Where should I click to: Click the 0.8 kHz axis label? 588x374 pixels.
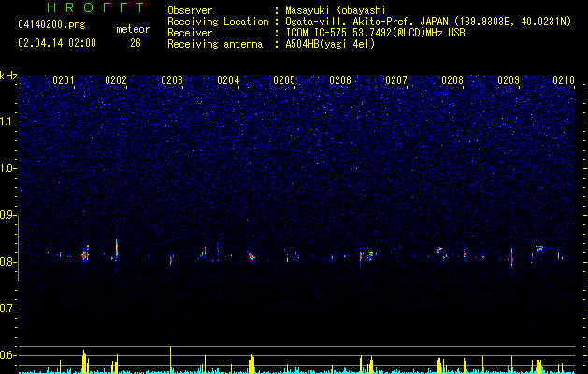(x=8, y=262)
